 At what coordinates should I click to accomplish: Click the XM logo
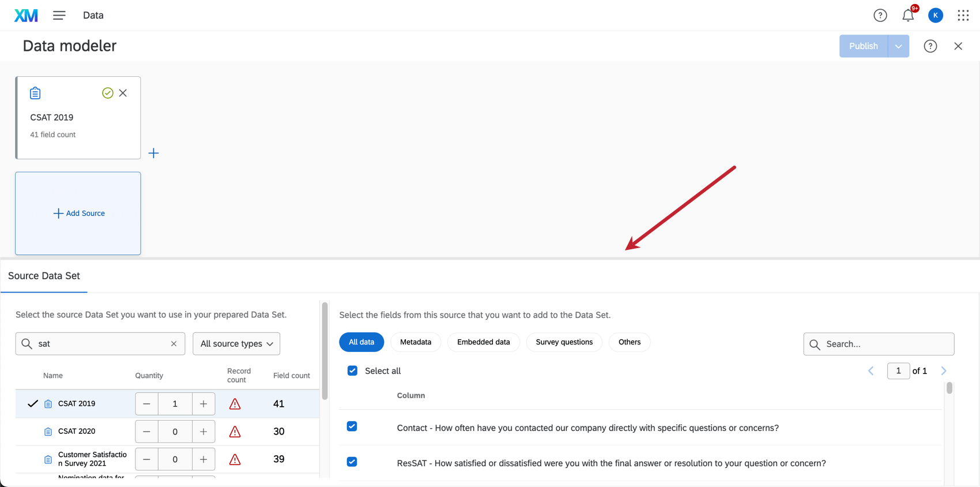[x=26, y=16]
